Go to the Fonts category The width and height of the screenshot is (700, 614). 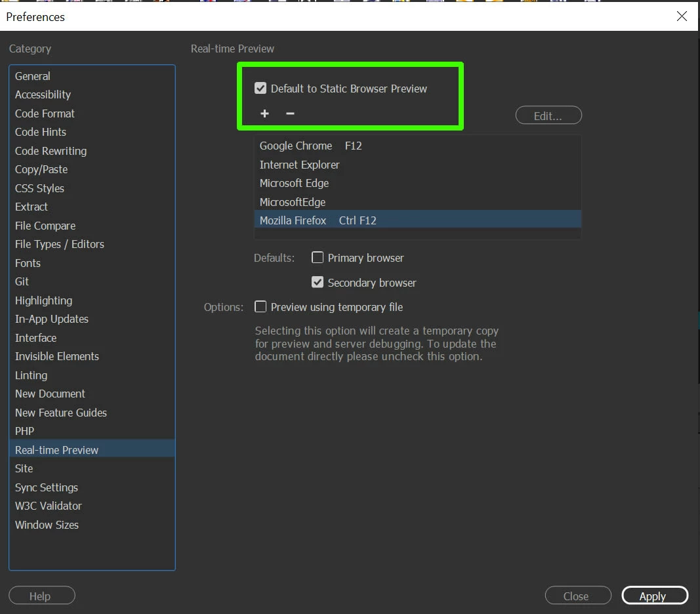[x=92, y=263]
